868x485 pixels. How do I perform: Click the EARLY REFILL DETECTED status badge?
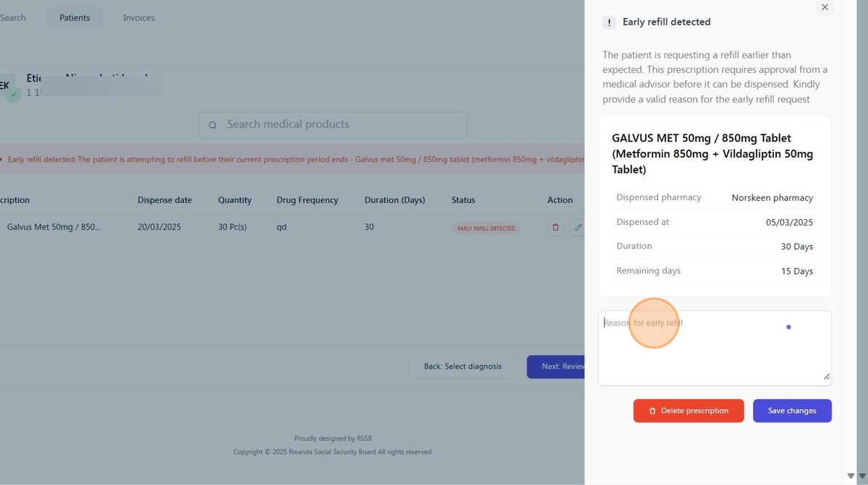point(486,228)
